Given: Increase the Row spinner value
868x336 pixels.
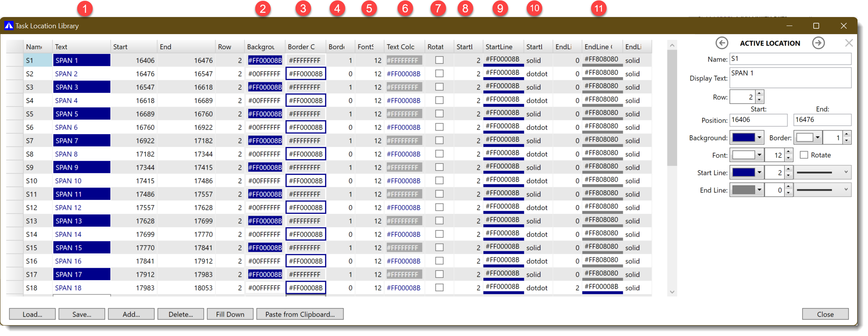Looking at the screenshot, I should tap(760, 93).
